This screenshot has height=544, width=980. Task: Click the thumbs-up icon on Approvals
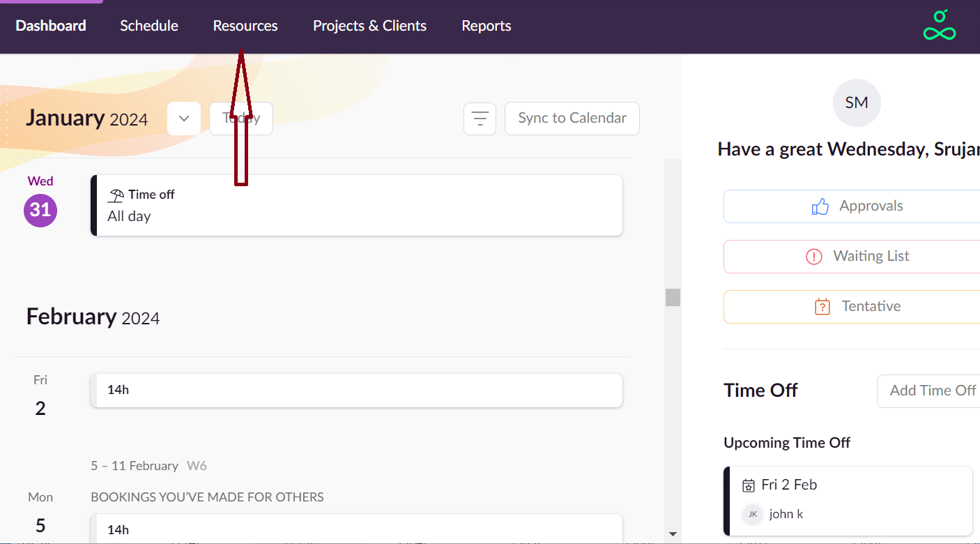click(820, 206)
